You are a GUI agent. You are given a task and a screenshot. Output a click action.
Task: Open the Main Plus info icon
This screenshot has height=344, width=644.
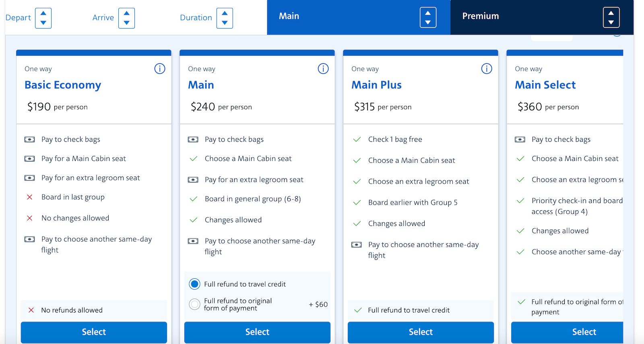(x=487, y=69)
